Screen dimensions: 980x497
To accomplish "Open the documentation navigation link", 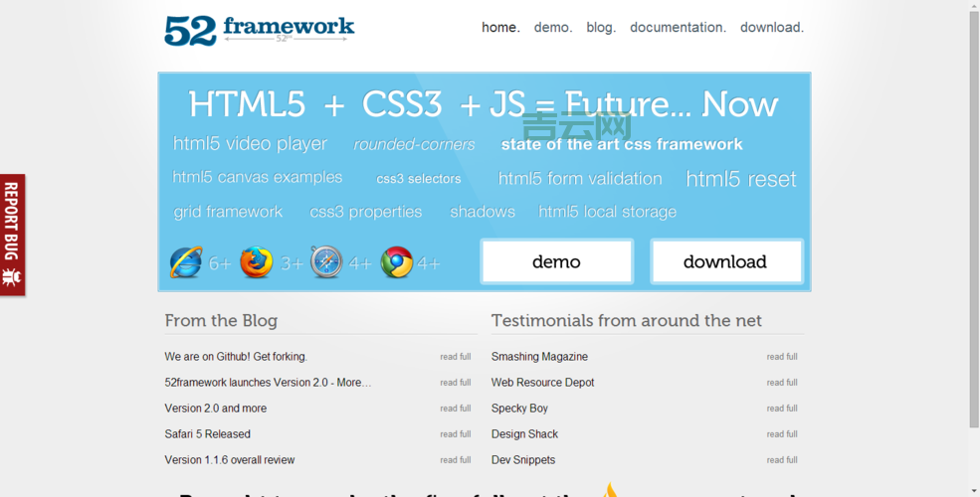I will pyautogui.click(x=678, y=28).
